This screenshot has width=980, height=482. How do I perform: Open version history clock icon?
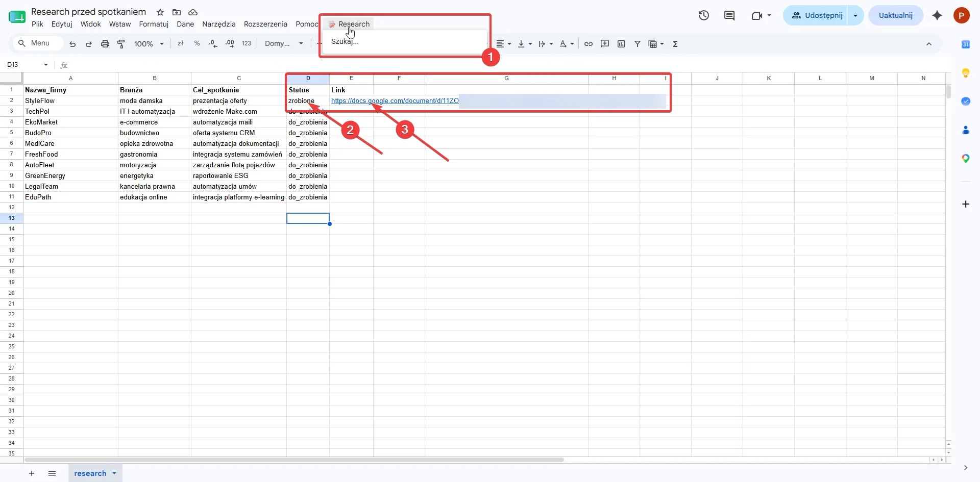(704, 15)
